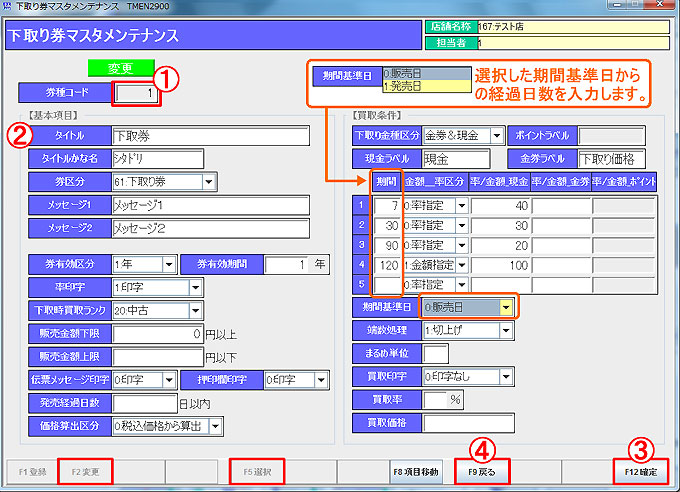This screenshot has width=680, height=492.
Task: Click the メッセージ1 text field
Action: tap(210, 205)
